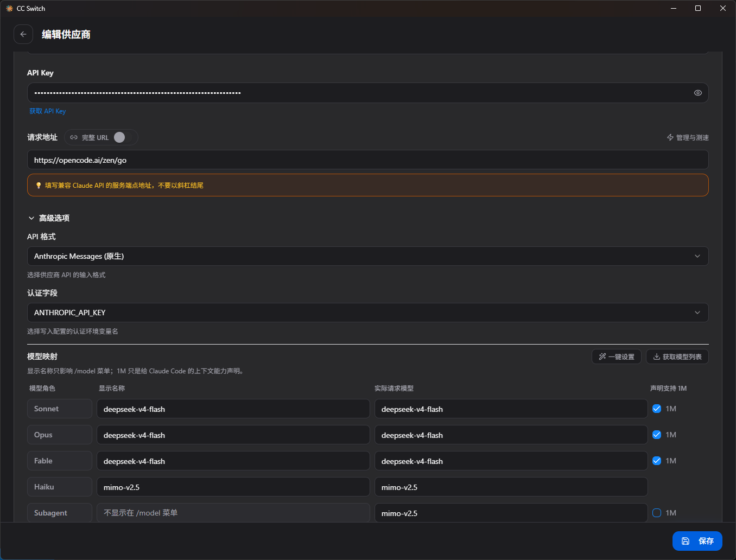Edit Opus actual request model field

[511, 435]
